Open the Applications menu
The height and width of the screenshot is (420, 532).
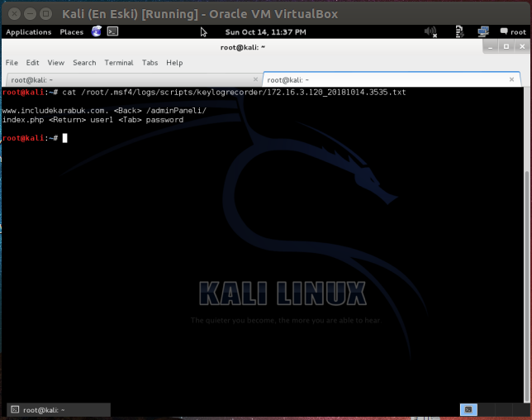[x=28, y=32]
